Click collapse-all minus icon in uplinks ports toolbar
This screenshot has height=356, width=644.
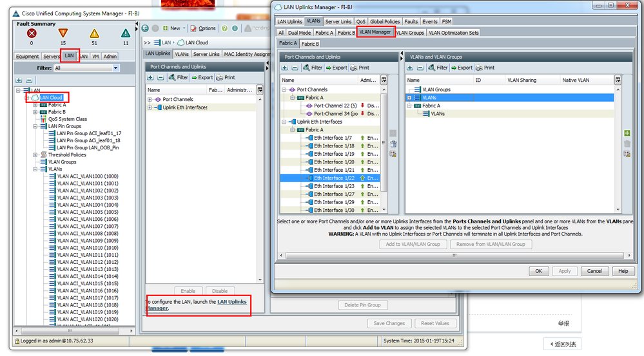click(x=295, y=68)
